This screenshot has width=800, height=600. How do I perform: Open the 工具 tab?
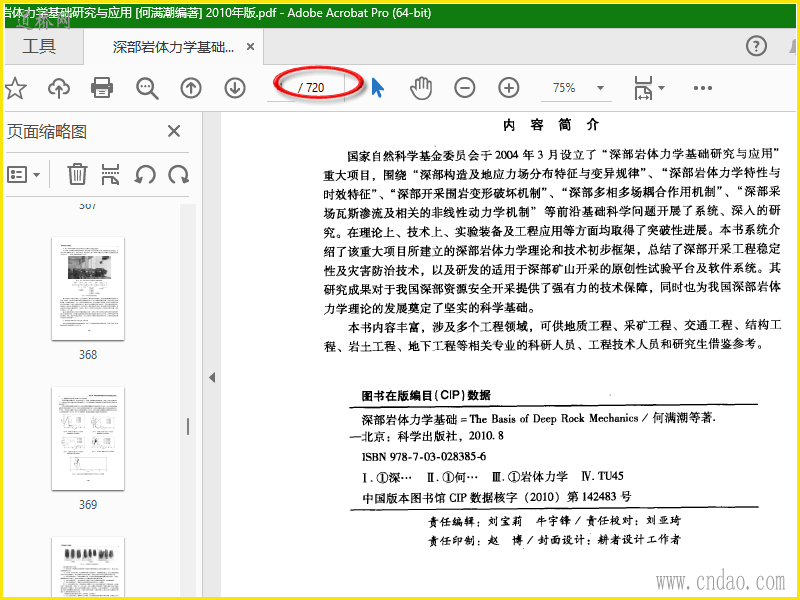pyautogui.click(x=39, y=46)
